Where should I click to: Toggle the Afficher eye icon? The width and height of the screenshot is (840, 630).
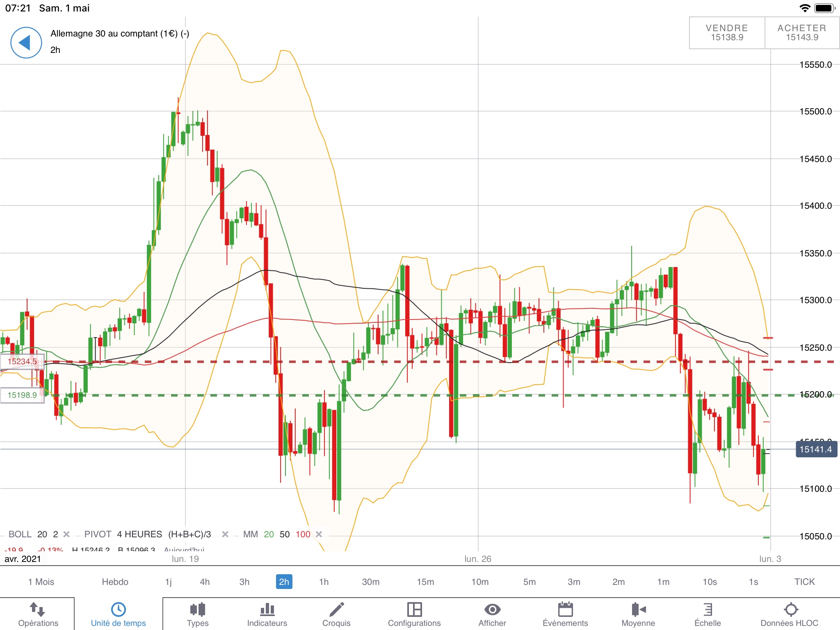(x=492, y=609)
